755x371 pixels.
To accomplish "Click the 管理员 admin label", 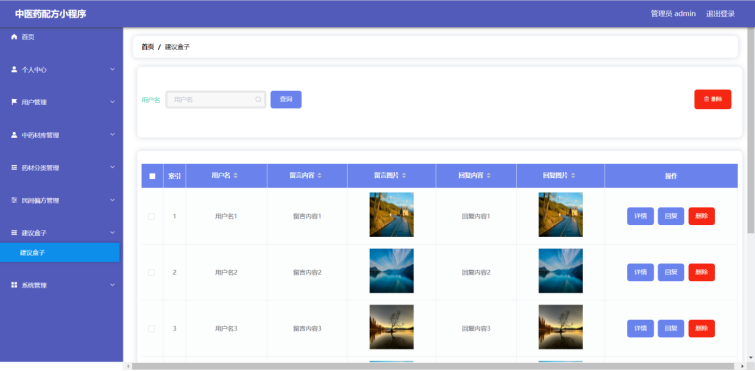I will (x=673, y=14).
